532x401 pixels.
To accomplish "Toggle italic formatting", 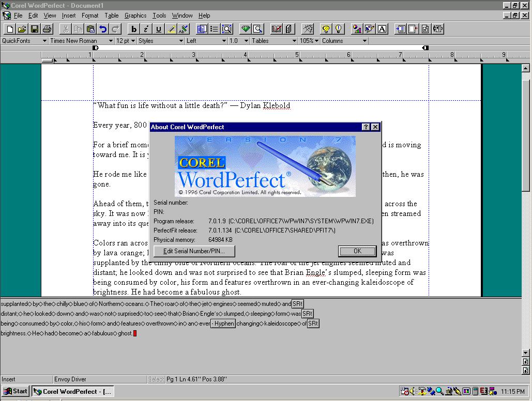I will [146, 29].
